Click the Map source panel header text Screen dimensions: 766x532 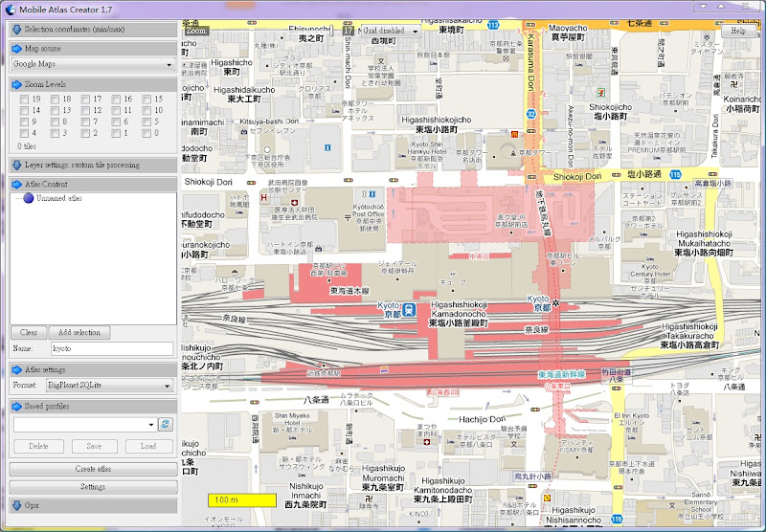[42, 49]
